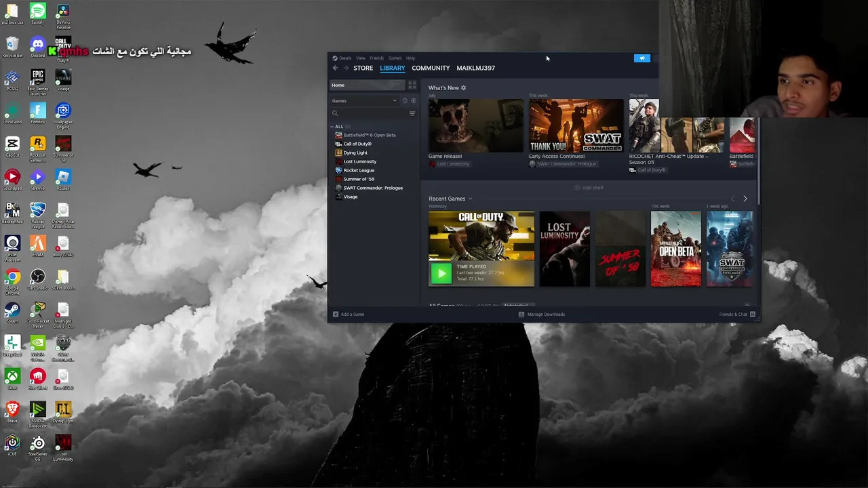This screenshot has height=488, width=868.
Task: Open Recycle Bin on desktop
Action: pyautogui.click(x=12, y=47)
